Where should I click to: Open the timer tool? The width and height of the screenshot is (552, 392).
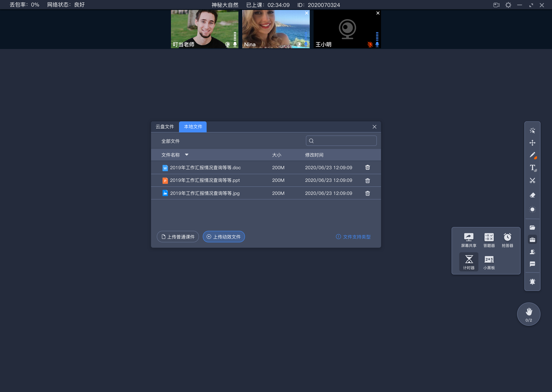[x=468, y=261]
